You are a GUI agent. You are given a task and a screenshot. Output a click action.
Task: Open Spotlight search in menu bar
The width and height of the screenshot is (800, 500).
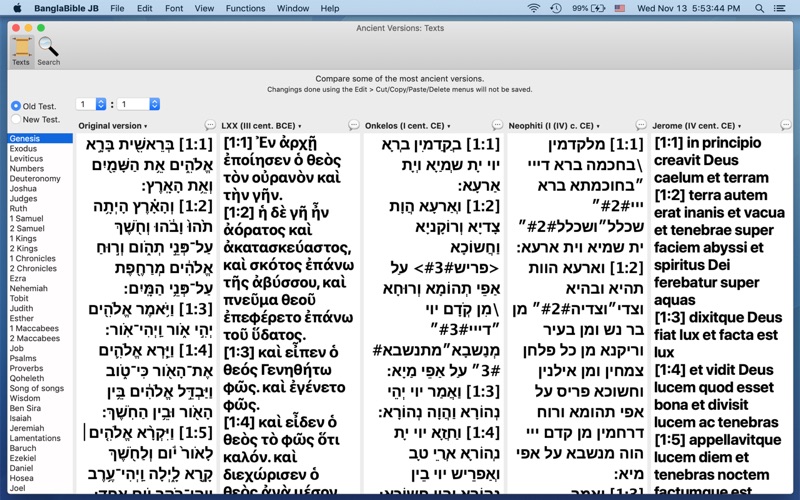click(759, 8)
